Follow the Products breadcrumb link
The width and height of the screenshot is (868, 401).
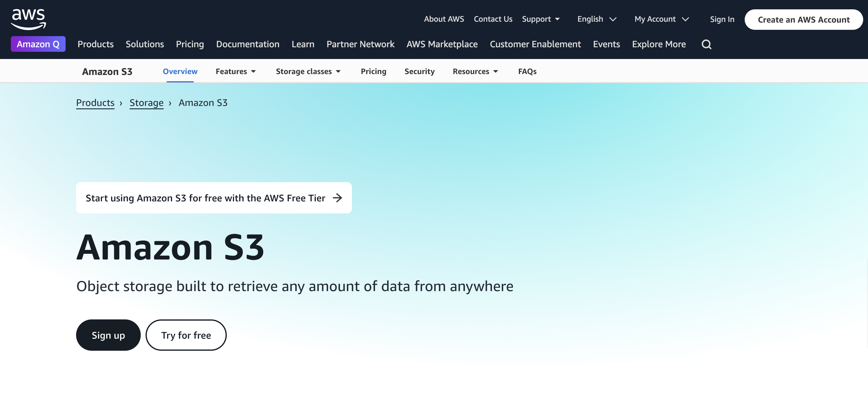[95, 103]
